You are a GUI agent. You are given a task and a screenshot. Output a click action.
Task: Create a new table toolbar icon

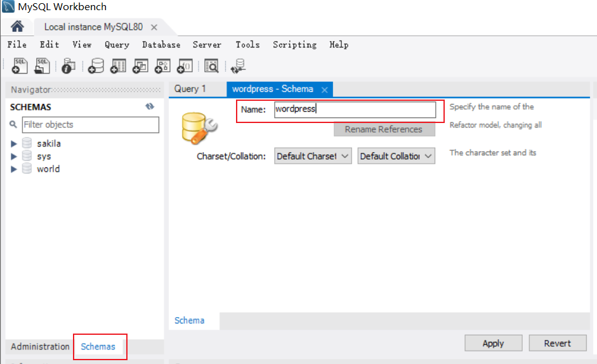(x=118, y=66)
